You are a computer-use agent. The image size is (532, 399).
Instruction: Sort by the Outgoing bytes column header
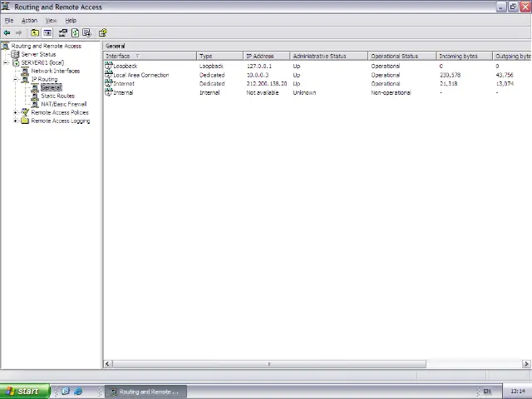[512, 56]
